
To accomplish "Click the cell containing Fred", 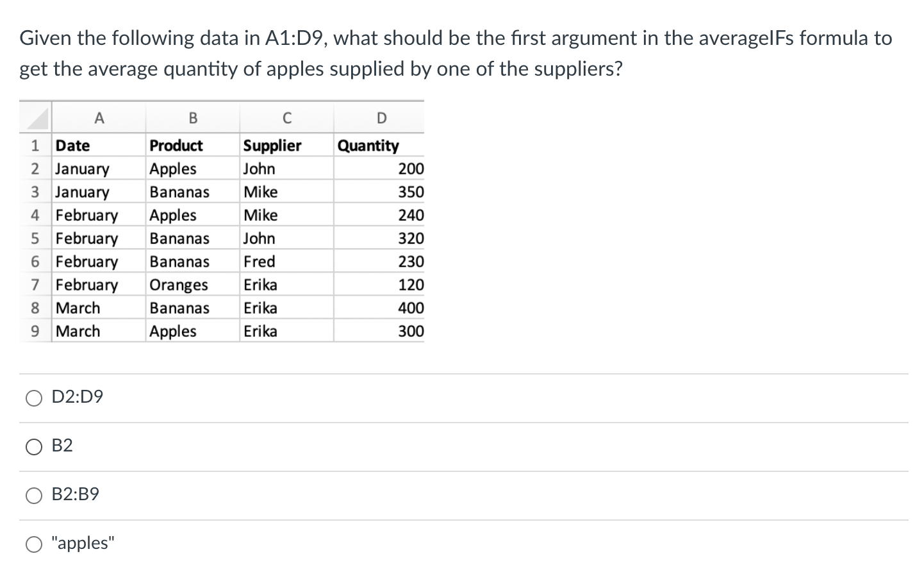I will (x=287, y=262).
